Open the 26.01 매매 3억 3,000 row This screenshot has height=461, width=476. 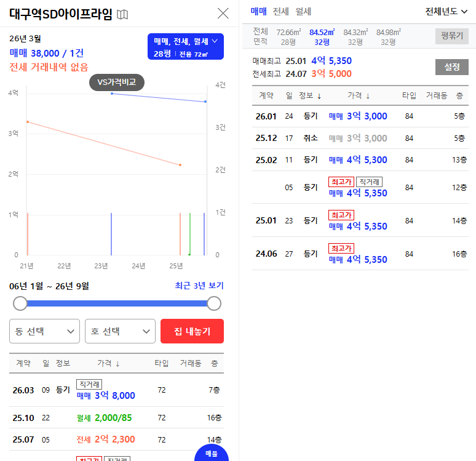360,116
